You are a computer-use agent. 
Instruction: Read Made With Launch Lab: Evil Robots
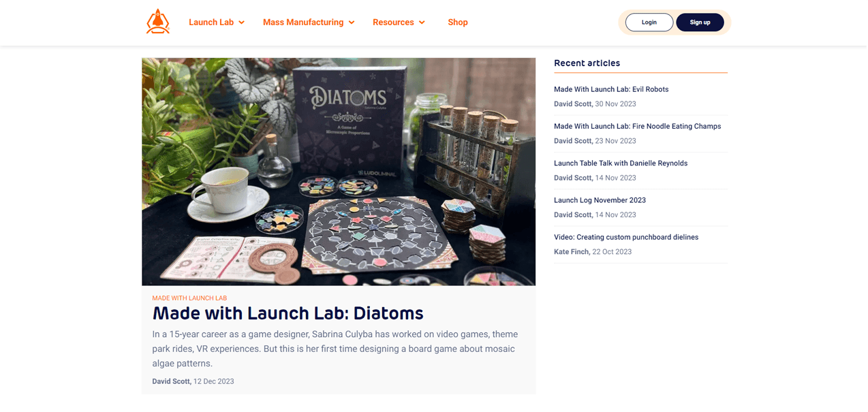coord(611,89)
